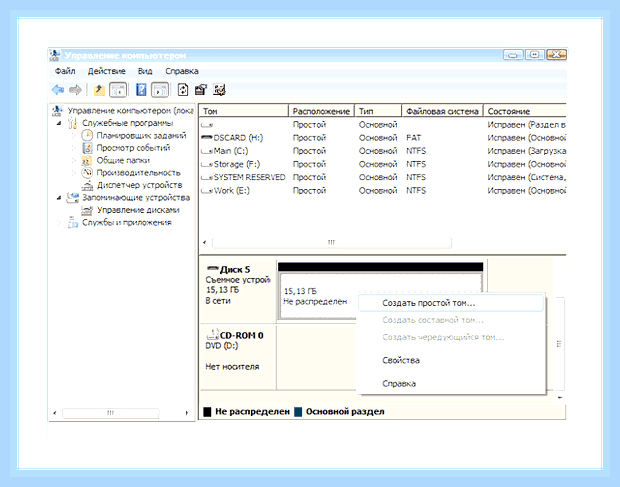Open the Файл menu
This screenshot has width=620, height=487.
65,71
